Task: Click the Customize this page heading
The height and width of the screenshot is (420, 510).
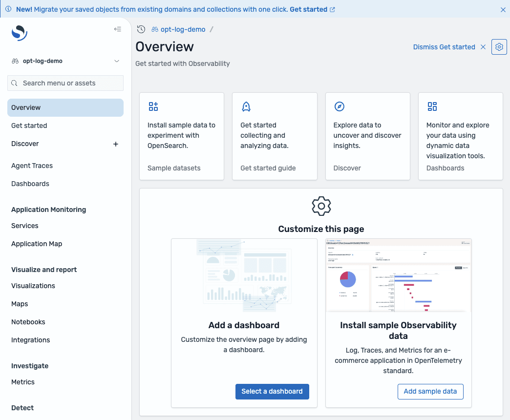Action: pyautogui.click(x=321, y=229)
